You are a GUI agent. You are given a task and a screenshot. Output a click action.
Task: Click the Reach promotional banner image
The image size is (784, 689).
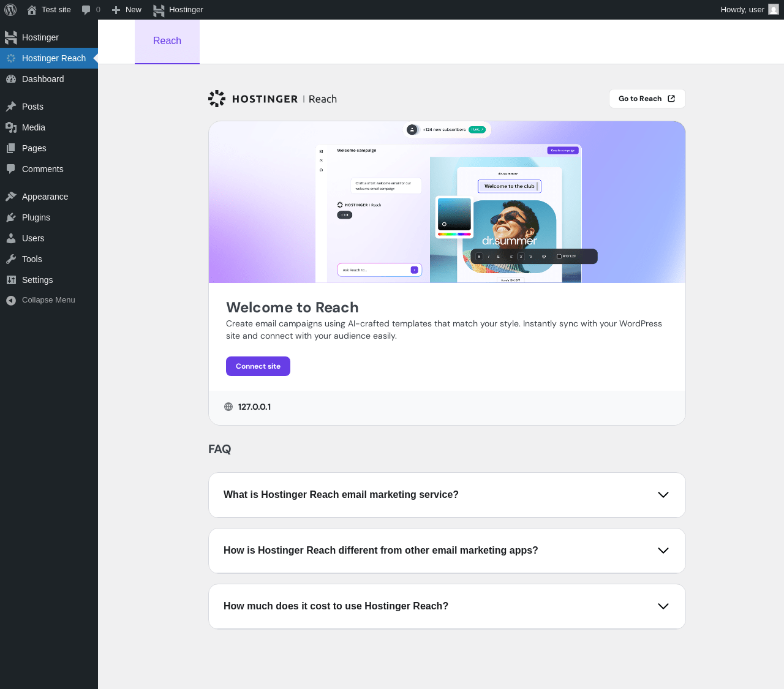click(x=447, y=202)
